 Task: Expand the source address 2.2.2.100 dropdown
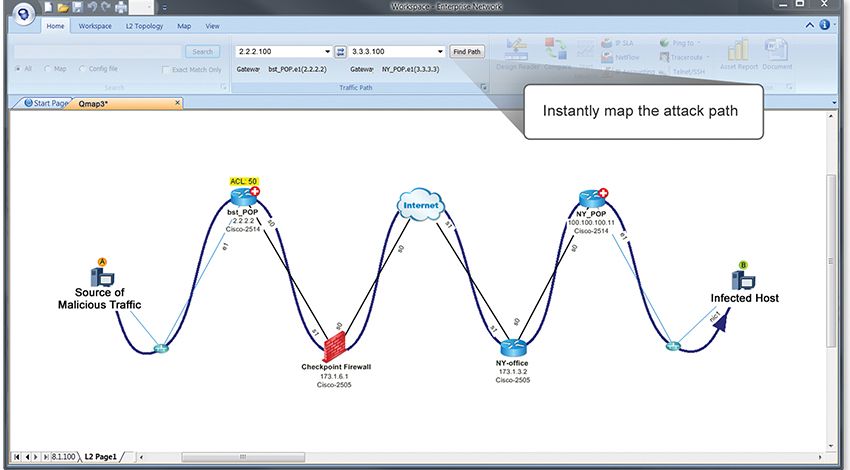click(x=327, y=51)
